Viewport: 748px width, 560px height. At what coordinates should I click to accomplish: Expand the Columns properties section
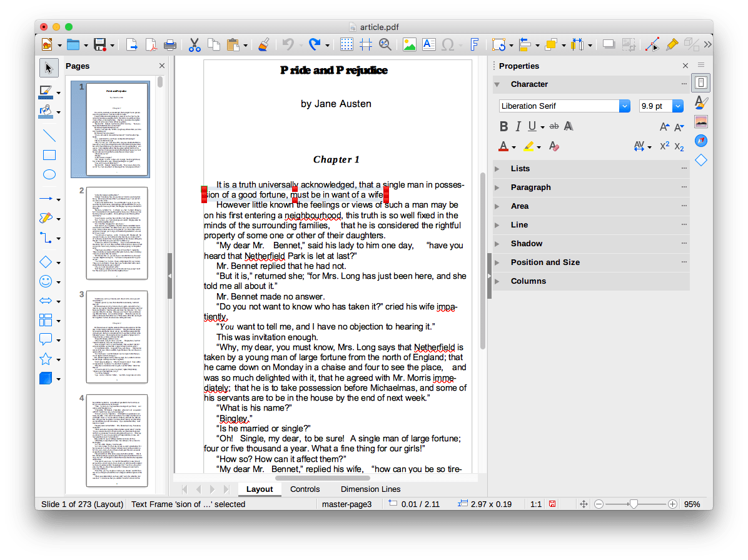click(x=528, y=281)
